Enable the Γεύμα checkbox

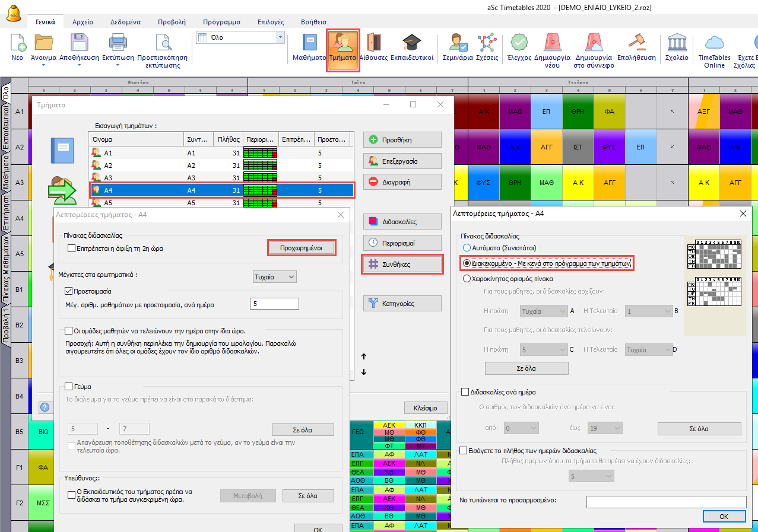click(69, 387)
